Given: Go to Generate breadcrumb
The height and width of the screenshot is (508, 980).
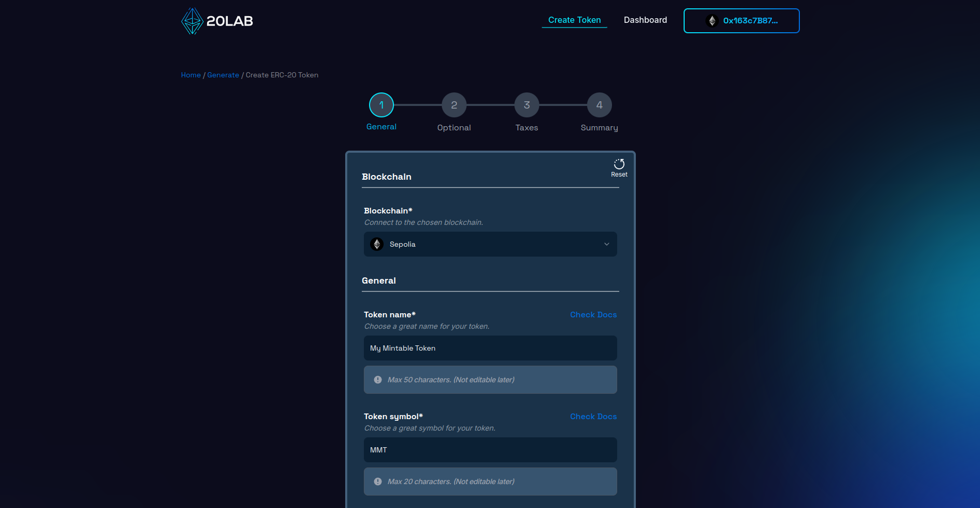Looking at the screenshot, I should [223, 75].
